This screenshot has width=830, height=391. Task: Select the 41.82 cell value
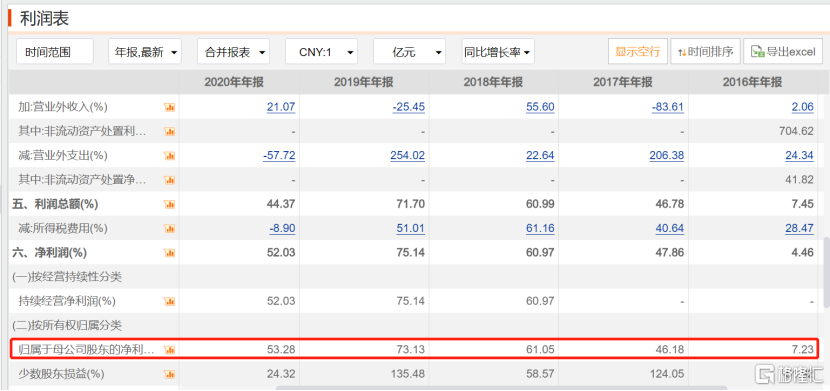point(799,180)
